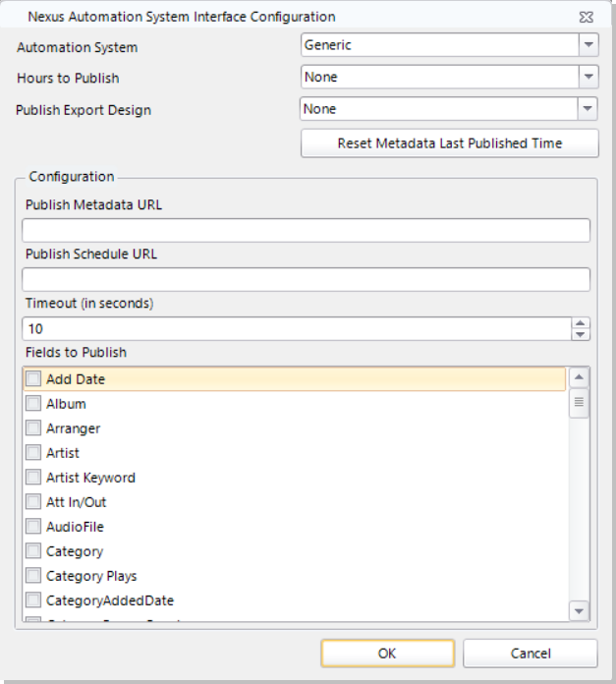This screenshot has height=684, width=616.
Task: Click the Timeout value field
Action: pos(297,329)
